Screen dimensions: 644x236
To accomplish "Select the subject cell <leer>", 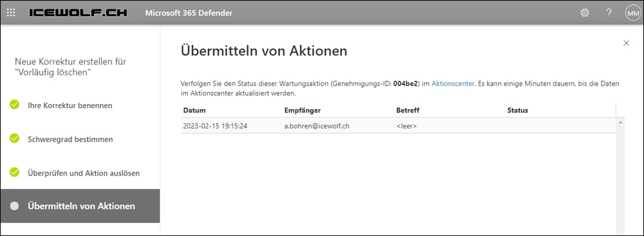I will point(406,126).
